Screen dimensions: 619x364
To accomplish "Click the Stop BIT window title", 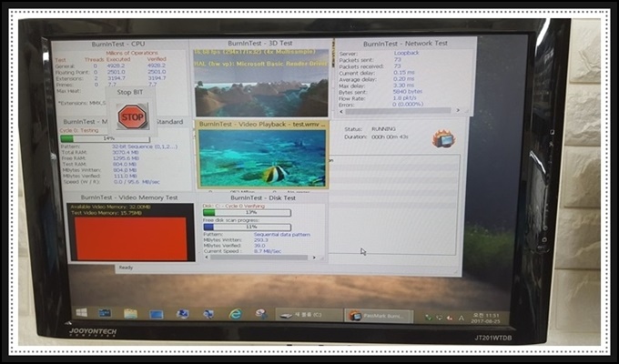I will pyautogui.click(x=130, y=93).
